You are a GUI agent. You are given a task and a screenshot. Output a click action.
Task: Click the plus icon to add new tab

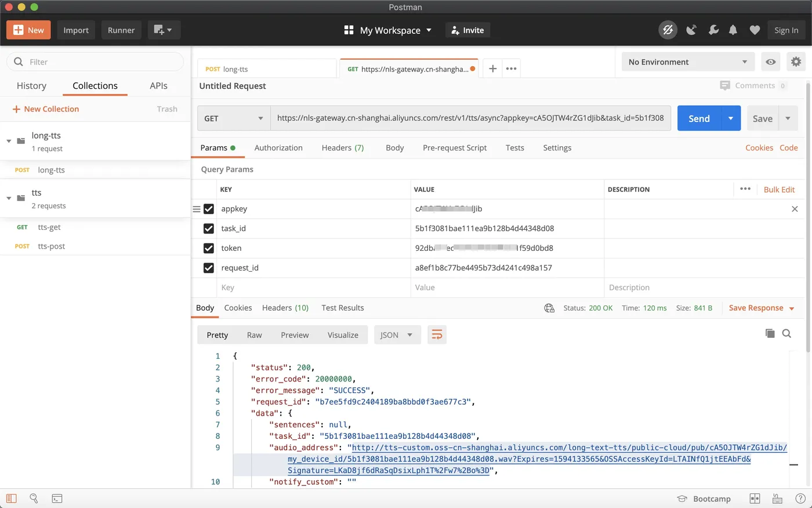[492, 69]
